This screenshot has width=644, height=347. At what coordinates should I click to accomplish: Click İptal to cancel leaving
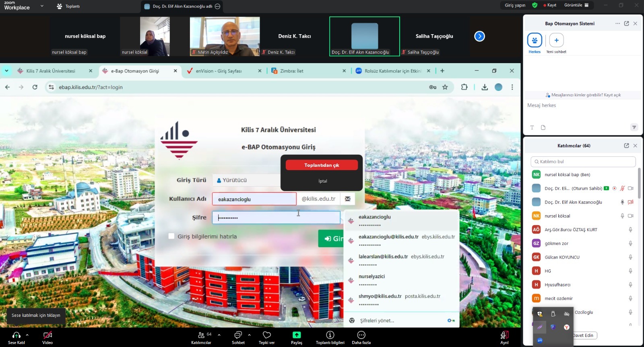pyautogui.click(x=323, y=181)
